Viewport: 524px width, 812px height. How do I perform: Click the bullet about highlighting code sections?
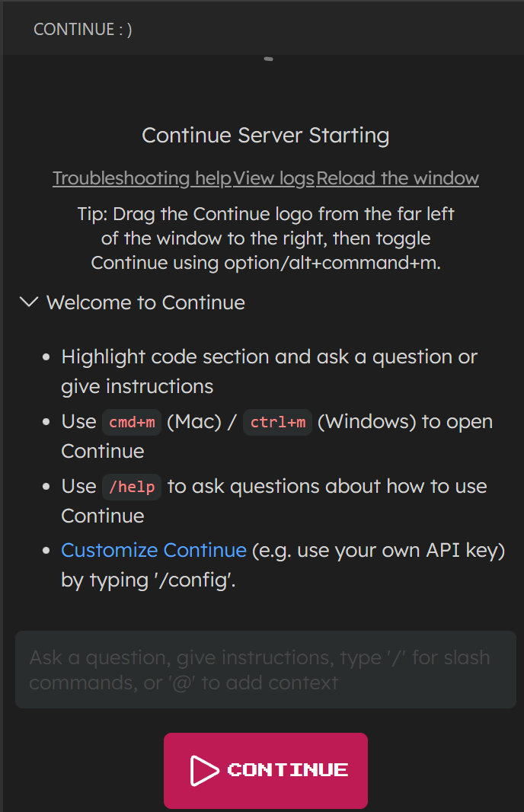click(265, 371)
